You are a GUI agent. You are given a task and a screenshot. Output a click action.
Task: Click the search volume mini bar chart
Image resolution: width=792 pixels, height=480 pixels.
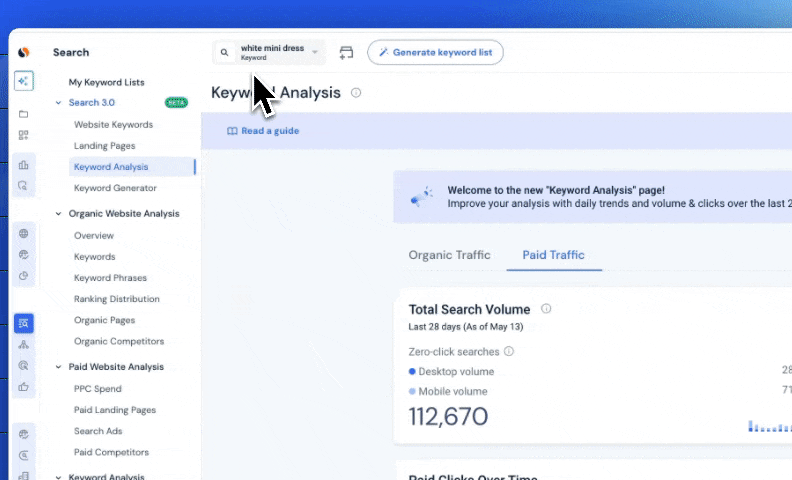click(x=770, y=426)
